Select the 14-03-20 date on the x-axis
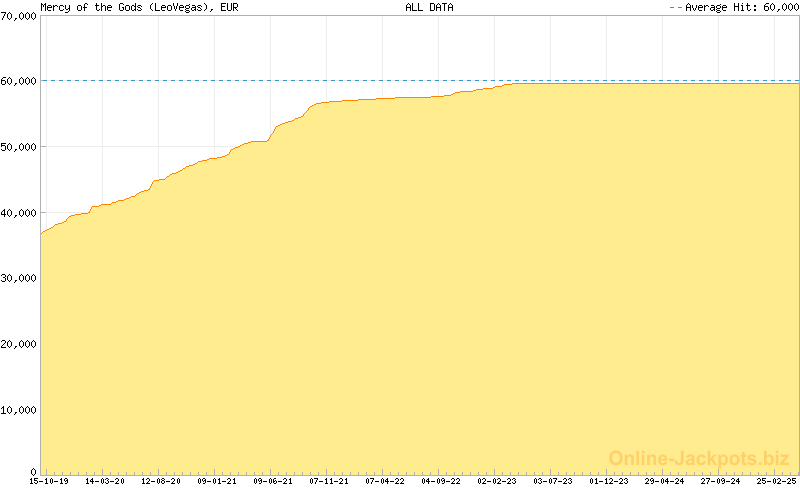Viewport: 800px width, 490px height. coord(105,481)
